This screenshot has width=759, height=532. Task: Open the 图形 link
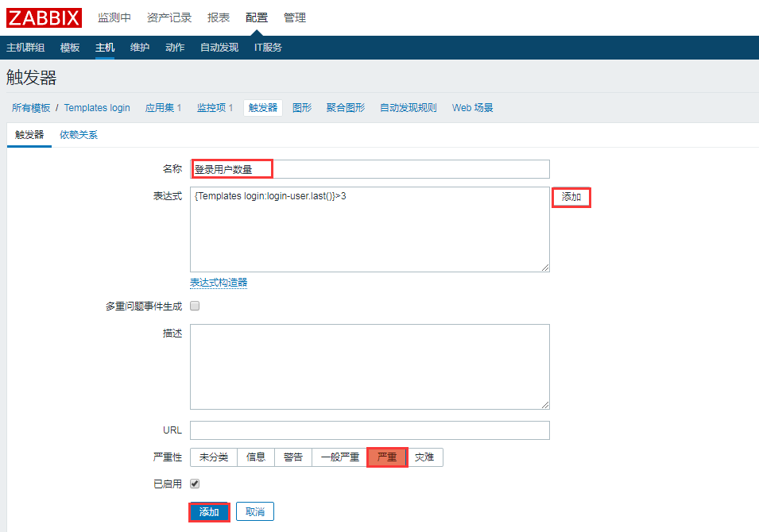click(302, 108)
